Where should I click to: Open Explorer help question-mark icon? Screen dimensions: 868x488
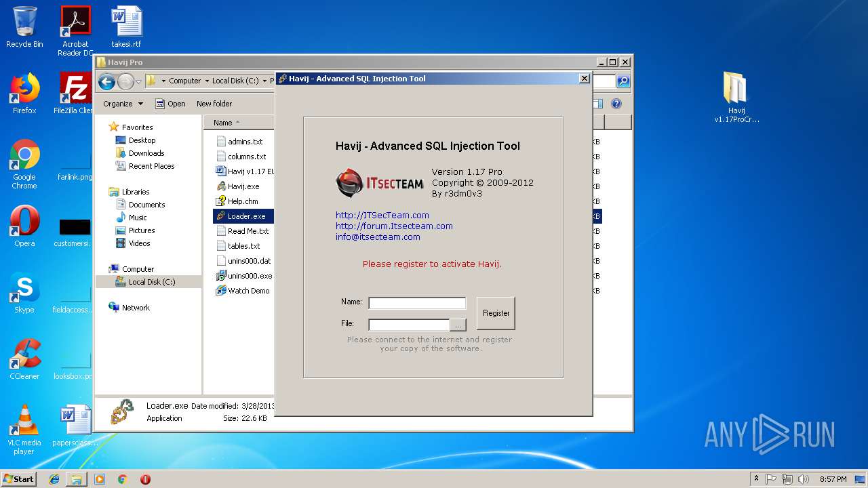[x=616, y=104]
